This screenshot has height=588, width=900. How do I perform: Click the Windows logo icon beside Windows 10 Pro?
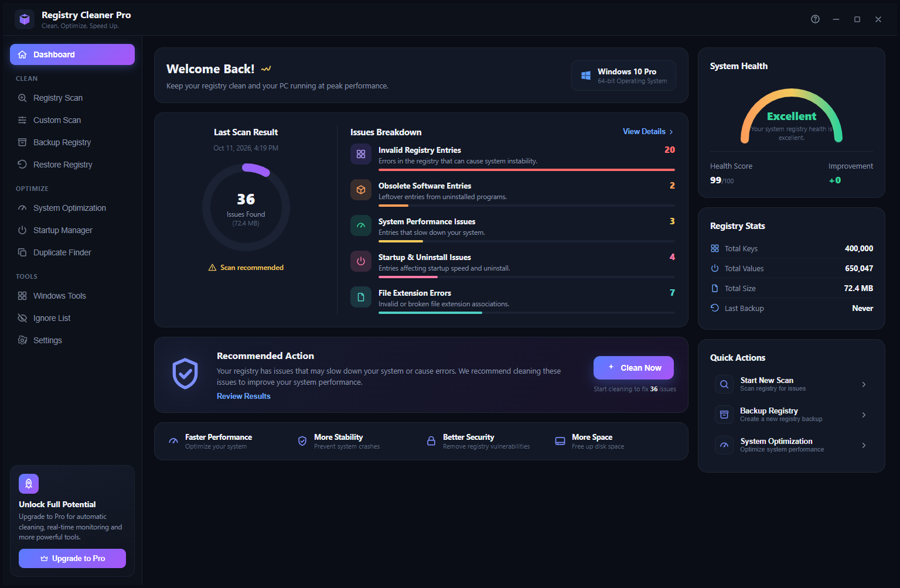[586, 76]
